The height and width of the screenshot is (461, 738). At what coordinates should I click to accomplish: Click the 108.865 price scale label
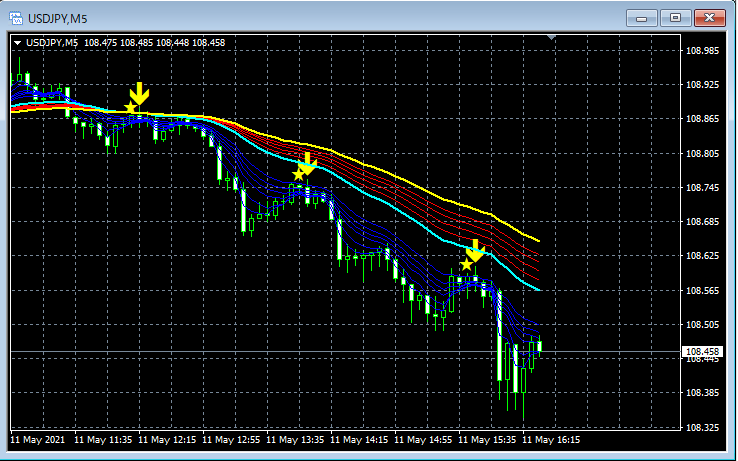click(x=702, y=119)
